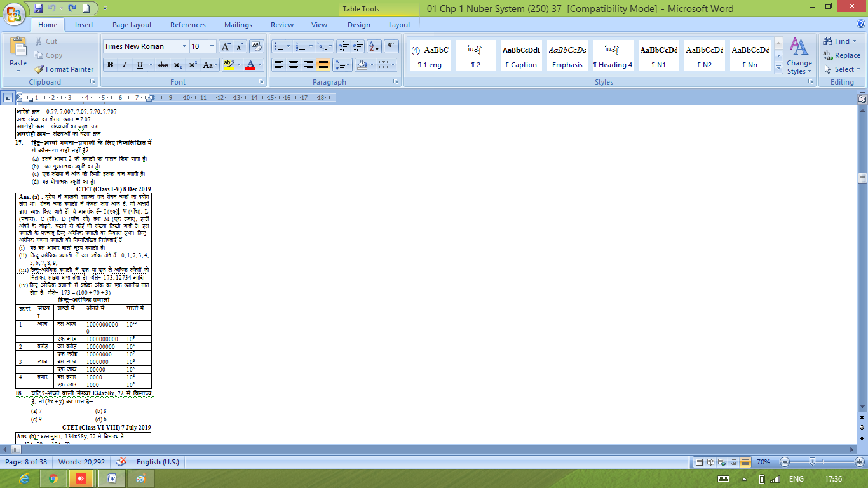Screen dimensions: 868x488
Task: Click the 70% zoom level
Action: [763, 462]
